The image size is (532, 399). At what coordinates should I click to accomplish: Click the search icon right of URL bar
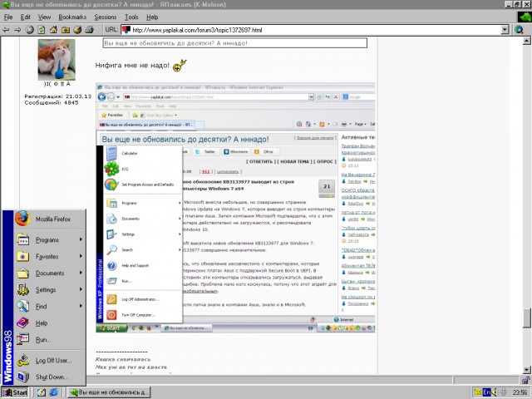(518, 29)
